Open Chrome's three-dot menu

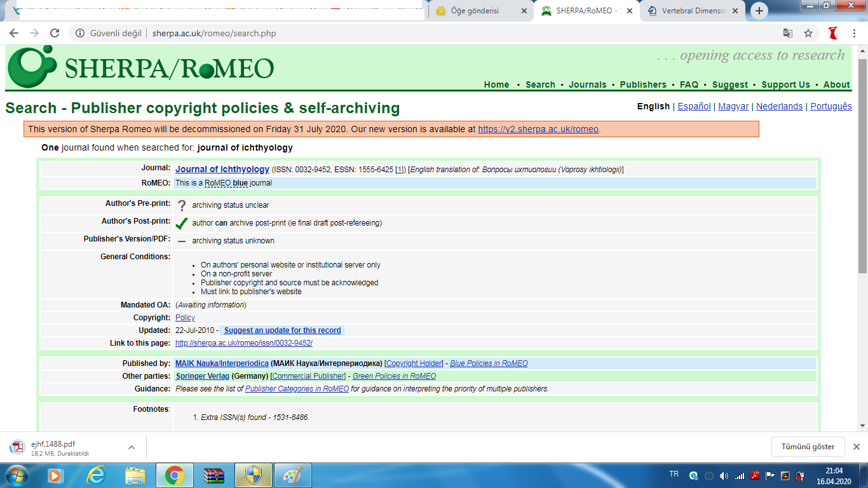coord(854,33)
